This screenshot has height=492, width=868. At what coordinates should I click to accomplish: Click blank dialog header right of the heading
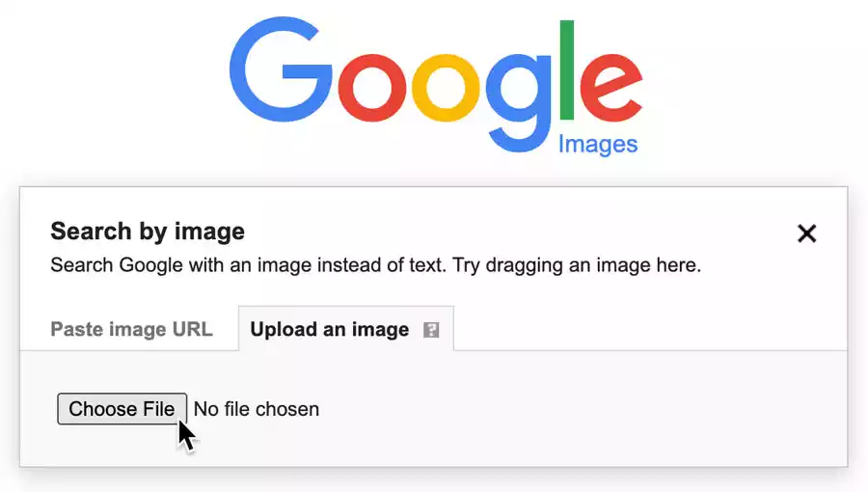(521, 232)
